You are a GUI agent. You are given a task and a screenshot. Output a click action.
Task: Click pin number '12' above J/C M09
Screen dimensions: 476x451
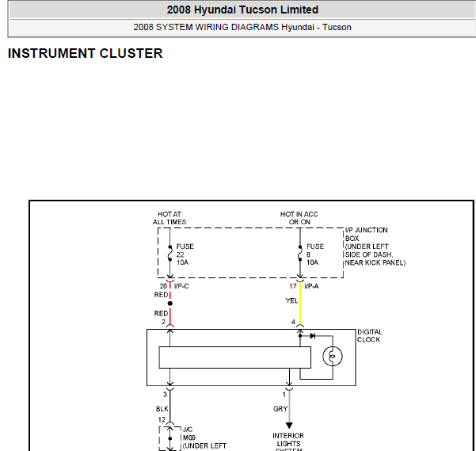click(162, 420)
